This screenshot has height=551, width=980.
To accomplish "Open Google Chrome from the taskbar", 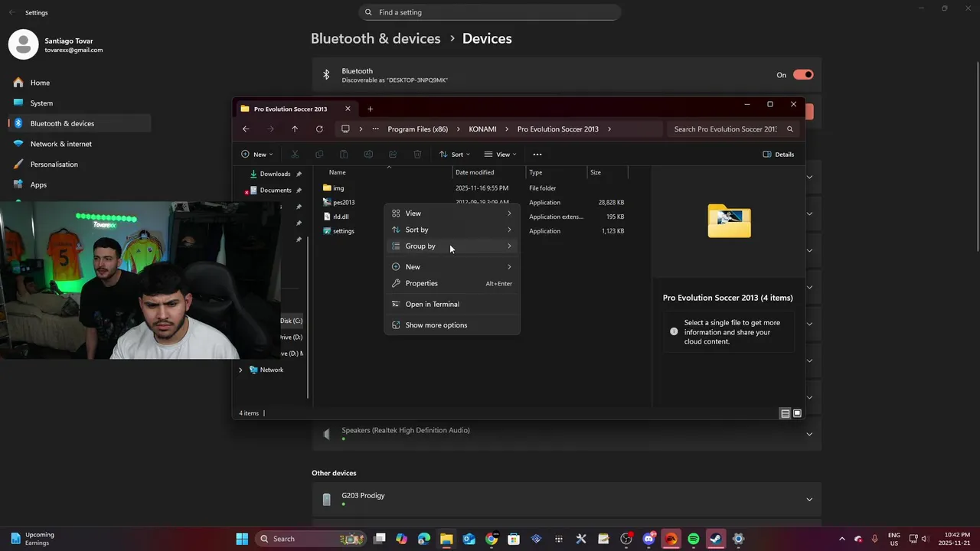I will click(492, 539).
